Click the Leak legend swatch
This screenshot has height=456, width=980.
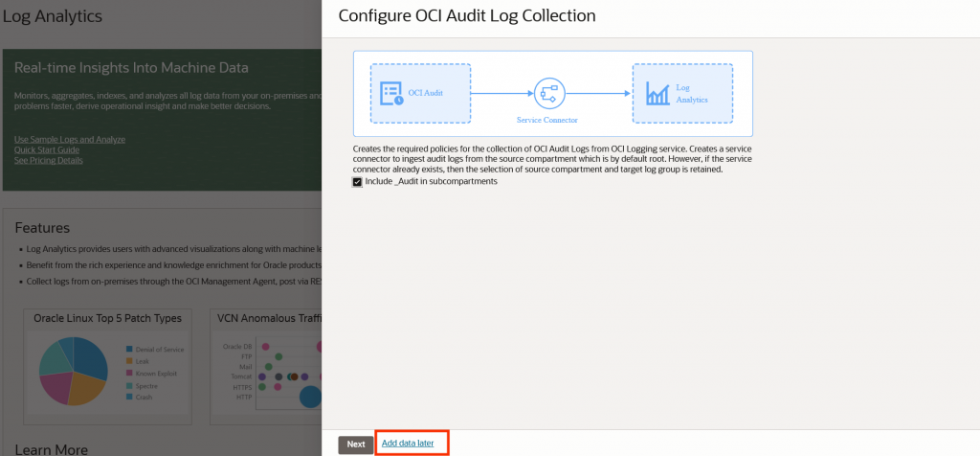129,361
